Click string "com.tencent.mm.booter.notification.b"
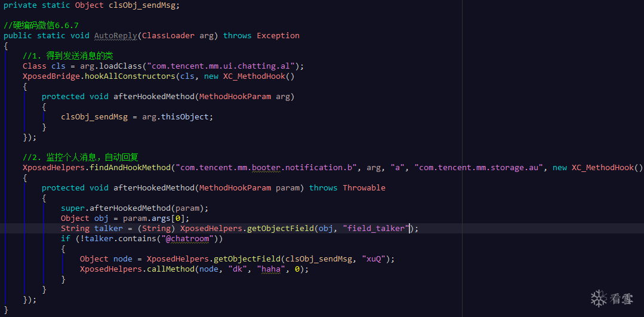Screen dimensions: 644x317 click(x=267, y=168)
